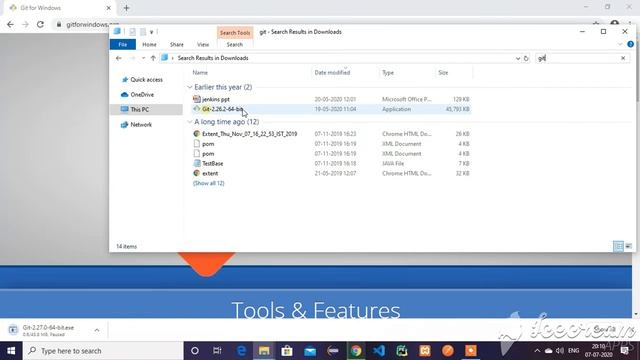The height and width of the screenshot is (360, 640).
Task: Open notification center icon
Action: [624, 351]
